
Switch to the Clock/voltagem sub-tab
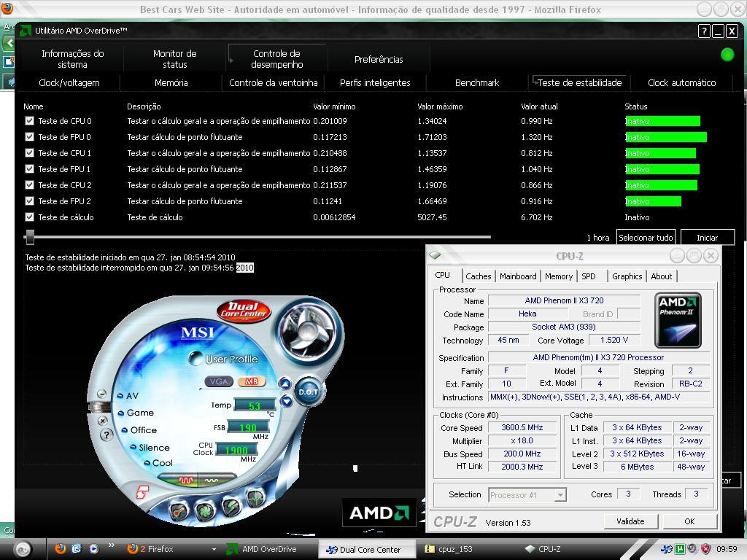click(x=69, y=83)
